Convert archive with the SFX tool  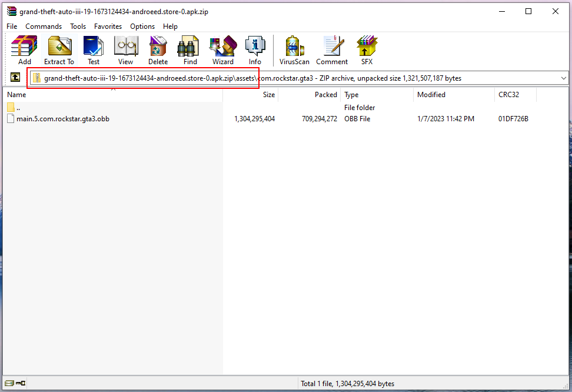(367, 51)
